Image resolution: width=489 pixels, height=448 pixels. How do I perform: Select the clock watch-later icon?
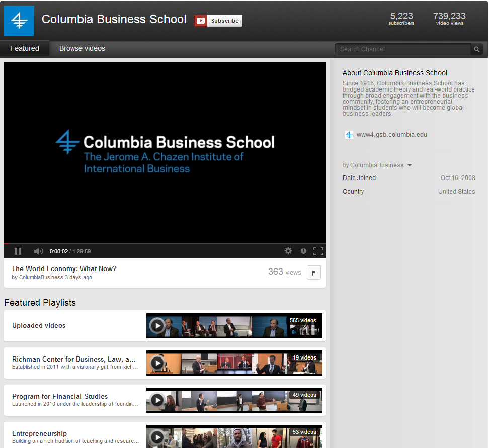pos(303,251)
